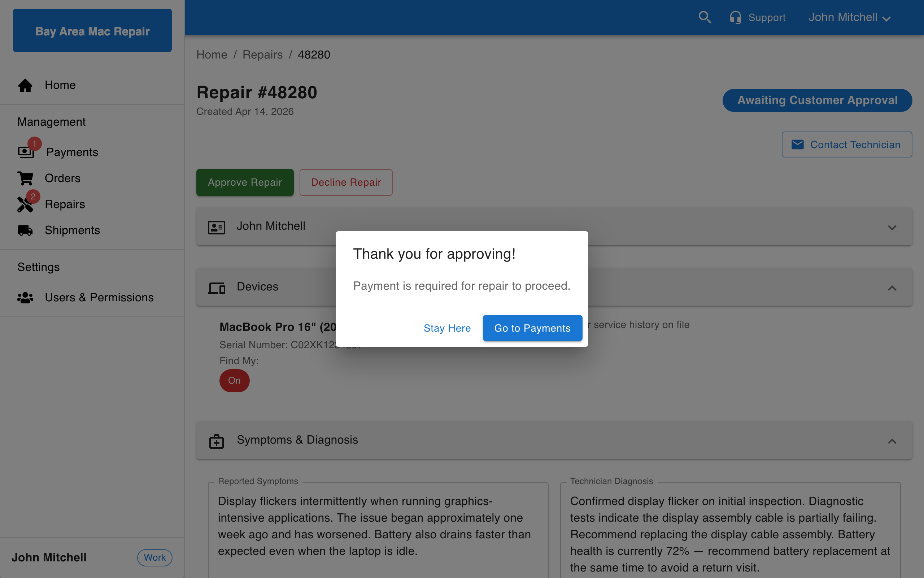Collapse the Symptoms & Diagnosis chevron
This screenshot has width=924, height=578.
892,441
